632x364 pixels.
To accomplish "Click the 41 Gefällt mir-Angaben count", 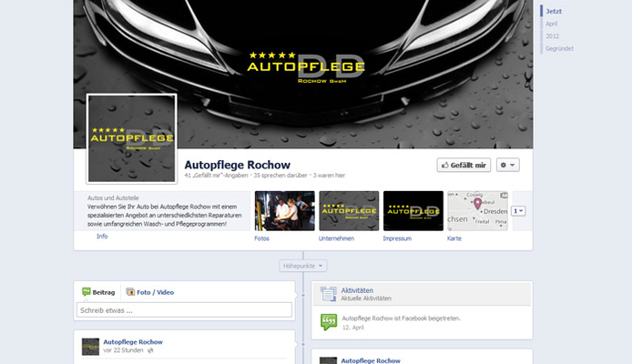I will 216,175.
